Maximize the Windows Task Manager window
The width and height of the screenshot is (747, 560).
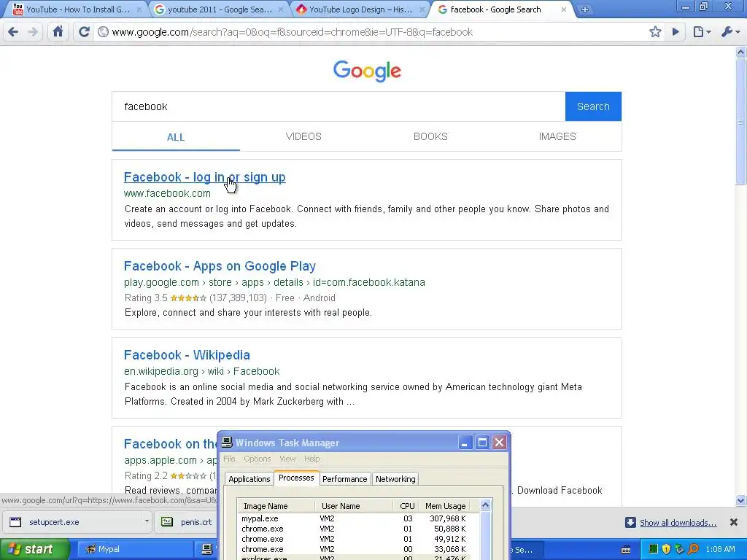482,443
